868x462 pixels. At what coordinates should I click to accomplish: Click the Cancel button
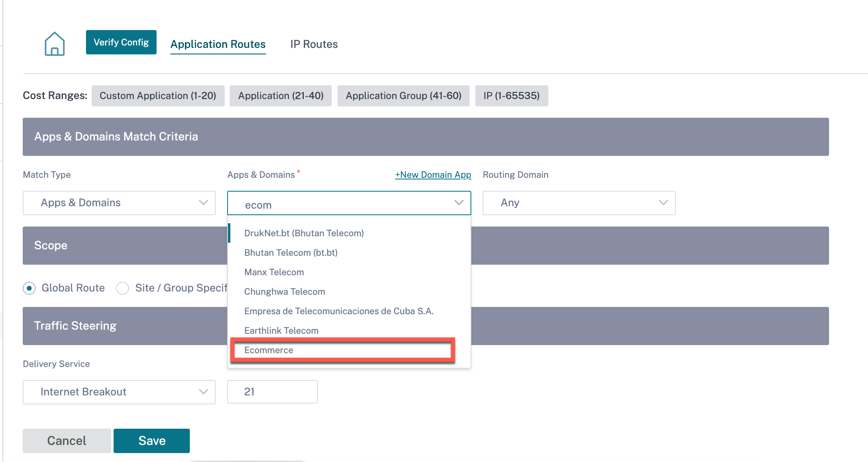coord(67,441)
